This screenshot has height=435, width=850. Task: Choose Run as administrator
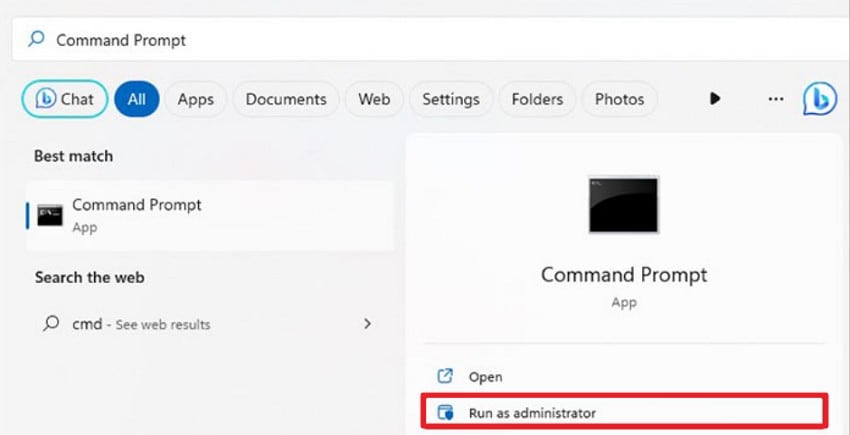pos(624,413)
